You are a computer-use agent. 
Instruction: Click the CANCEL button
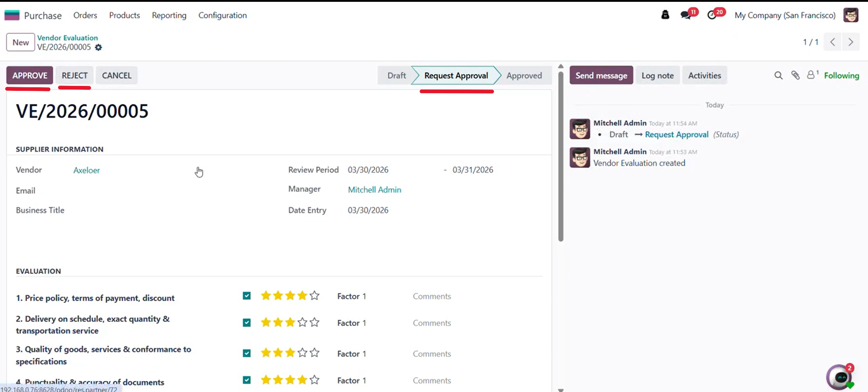click(x=117, y=76)
